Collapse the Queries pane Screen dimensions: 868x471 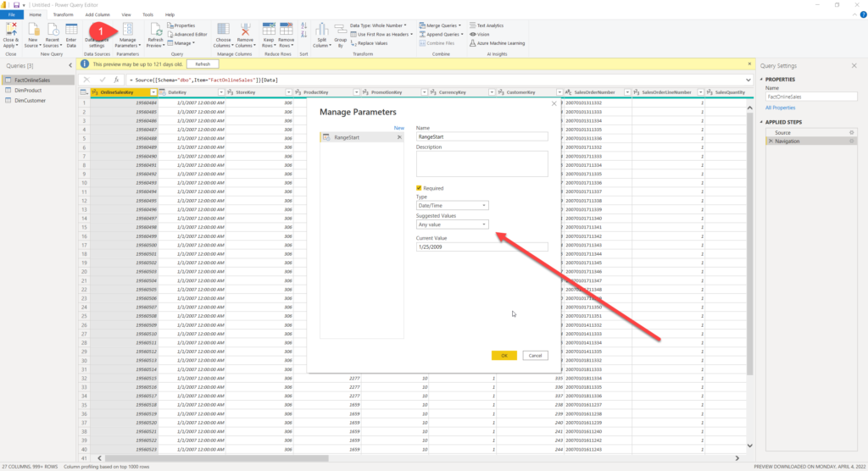(70, 66)
